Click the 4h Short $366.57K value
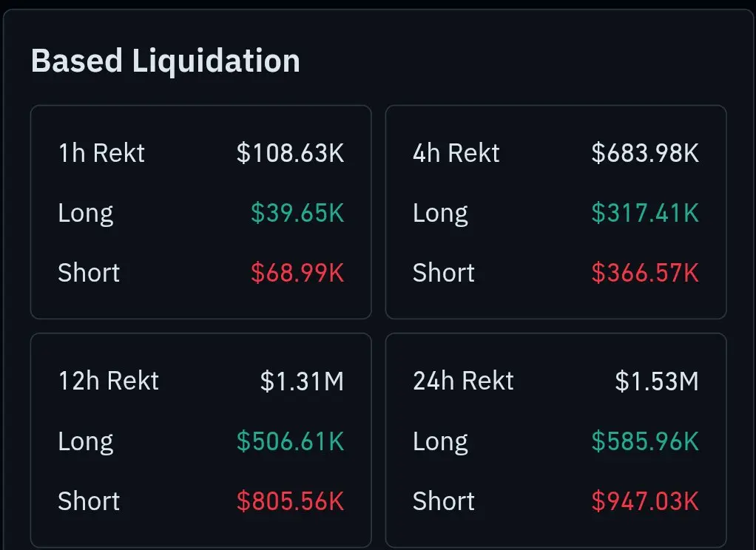This screenshot has height=550, width=756. (645, 273)
